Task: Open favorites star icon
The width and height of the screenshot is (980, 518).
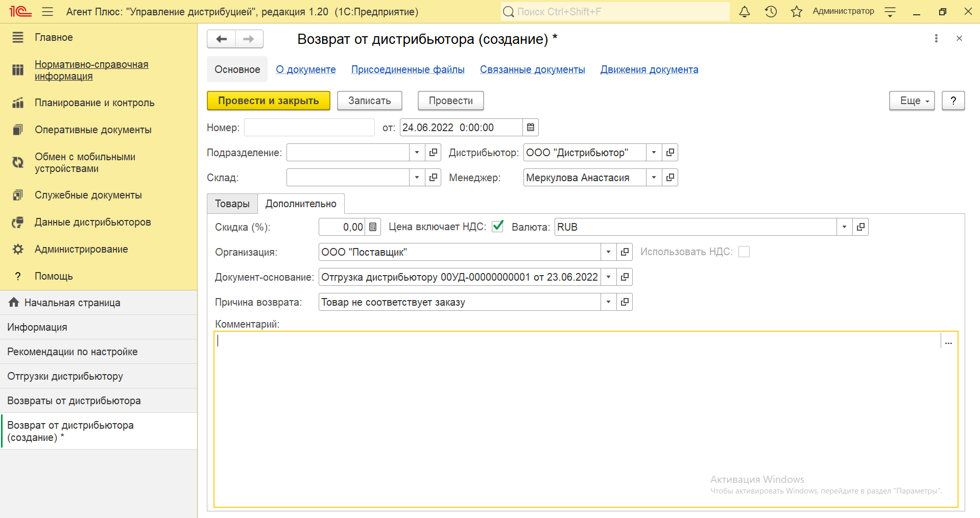Action: 796,11
